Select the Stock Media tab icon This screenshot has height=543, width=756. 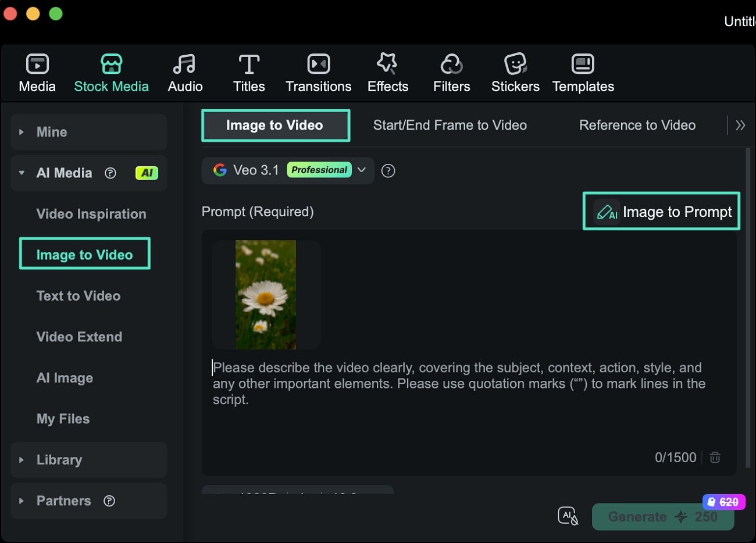pyautogui.click(x=111, y=64)
